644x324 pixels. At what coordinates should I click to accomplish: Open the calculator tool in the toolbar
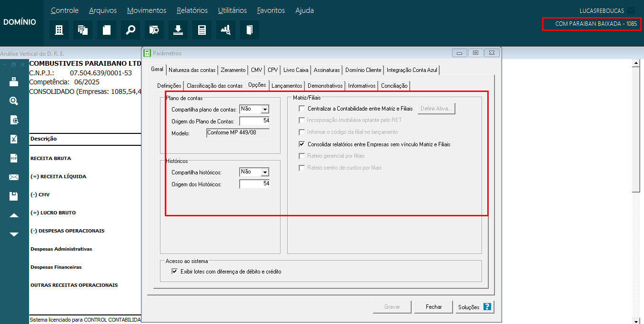(x=202, y=30)
